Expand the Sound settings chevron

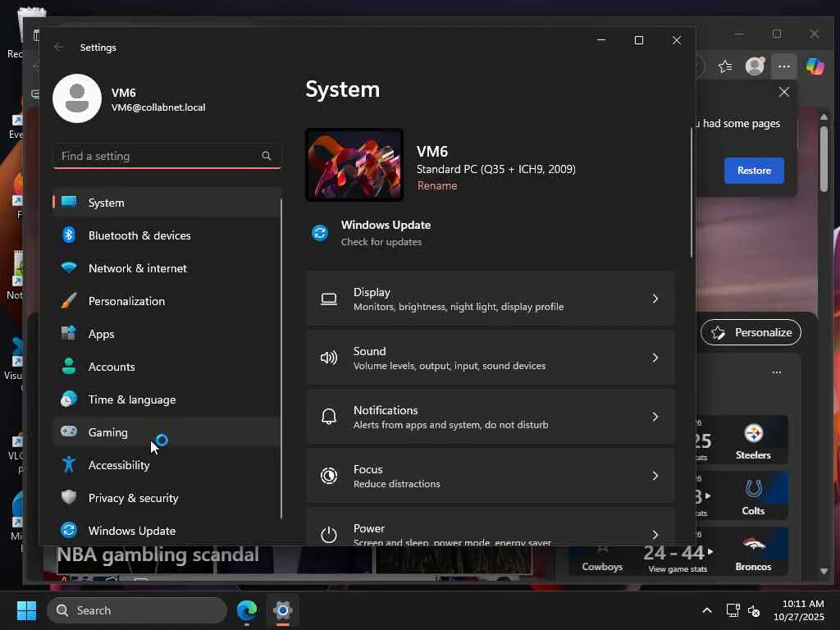[655, 358]
